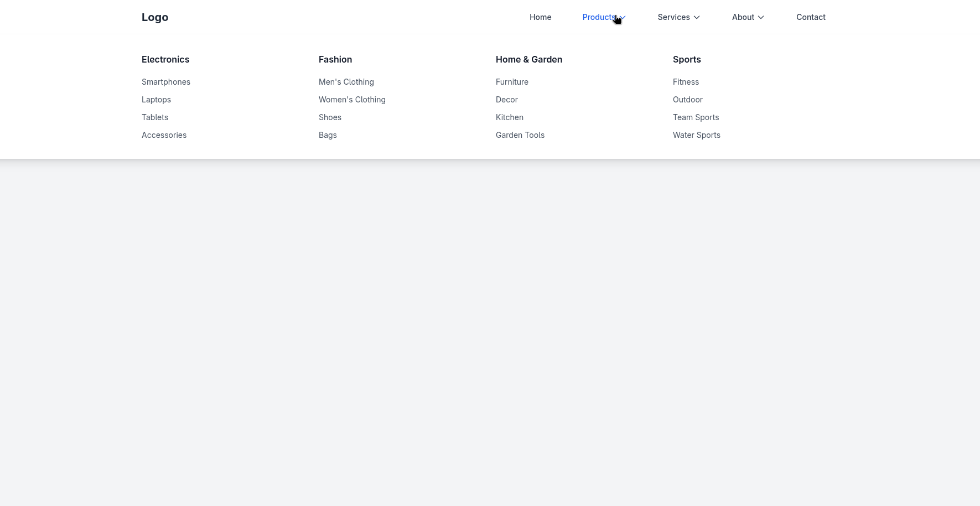Open the Shoes link

[x=330, y=117]
